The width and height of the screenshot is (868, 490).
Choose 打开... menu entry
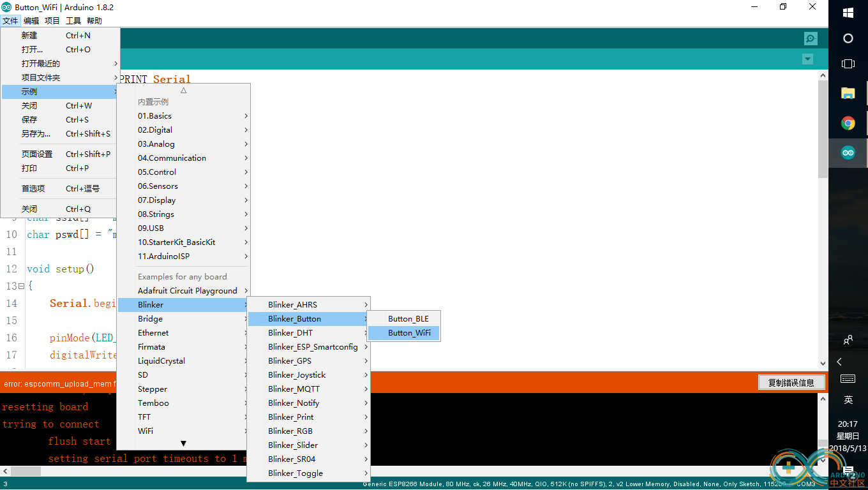click(x=60, y=50)
